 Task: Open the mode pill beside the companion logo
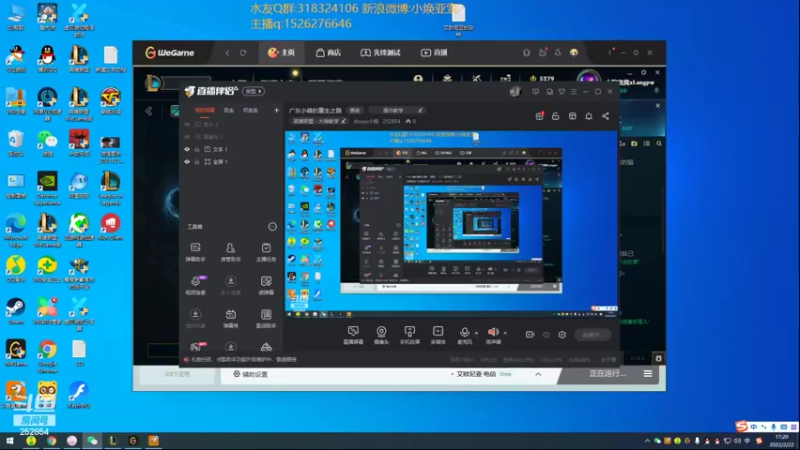click(x=254, y=91)
